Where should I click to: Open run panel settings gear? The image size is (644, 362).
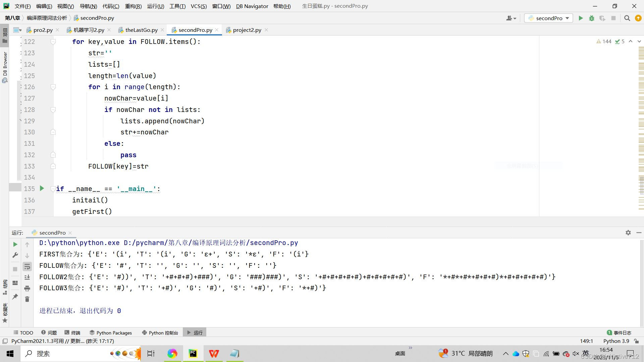(628, 232)
